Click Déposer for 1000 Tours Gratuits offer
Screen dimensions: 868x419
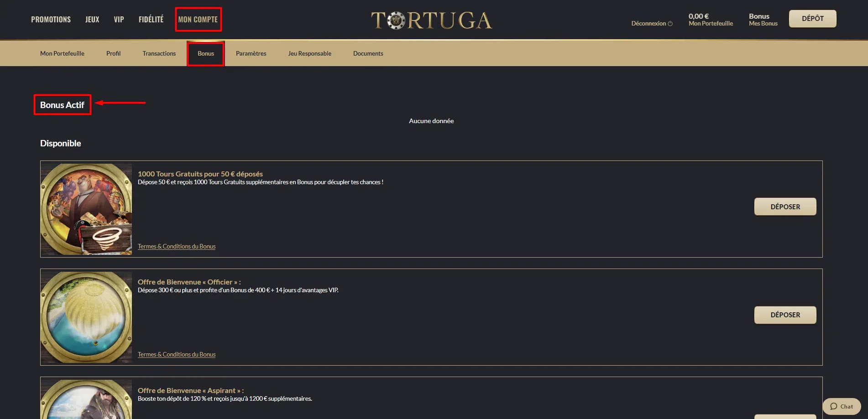(x=785, y=207)
